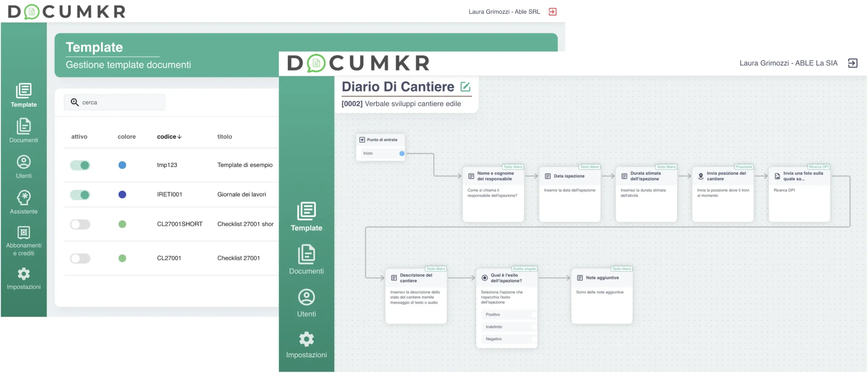
Task: Click radio icon of Qual è l'esito node
Action: pos(485,278)
